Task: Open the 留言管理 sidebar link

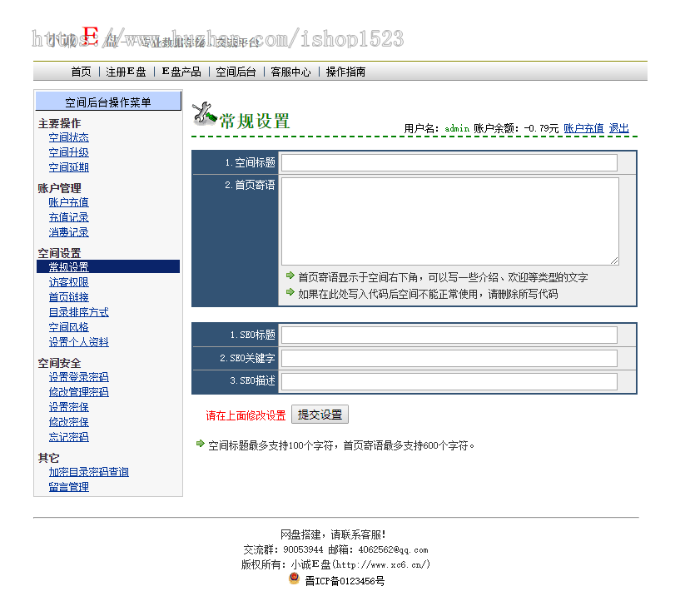Action: pos(68,487)
